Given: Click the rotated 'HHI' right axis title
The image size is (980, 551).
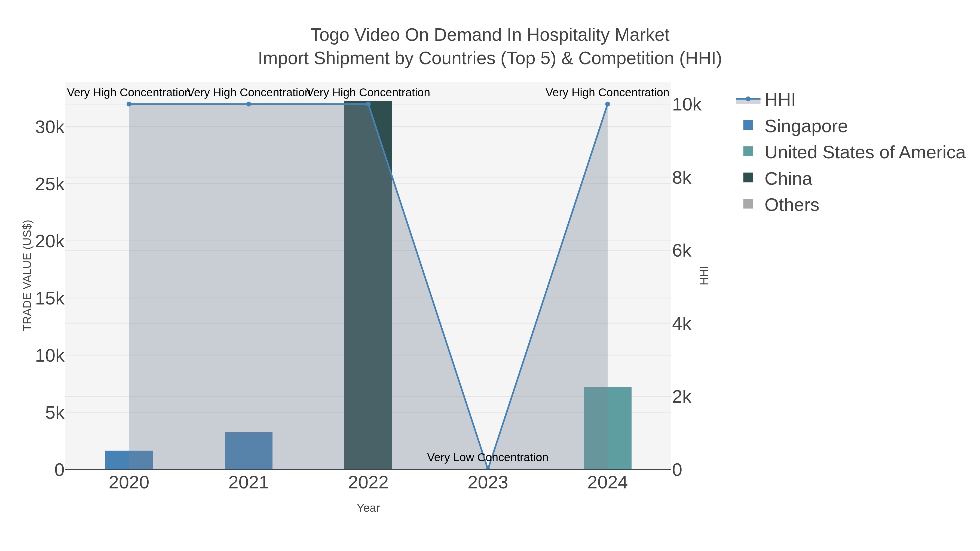Looking at the screenshot, I should (x=704, y=275).
